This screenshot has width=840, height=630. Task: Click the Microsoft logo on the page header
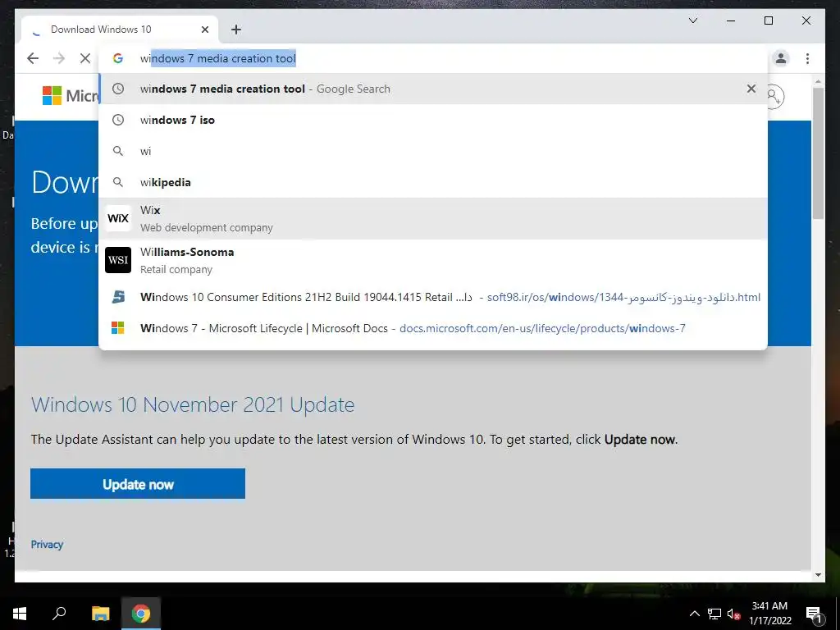click(x=71, y=96)
